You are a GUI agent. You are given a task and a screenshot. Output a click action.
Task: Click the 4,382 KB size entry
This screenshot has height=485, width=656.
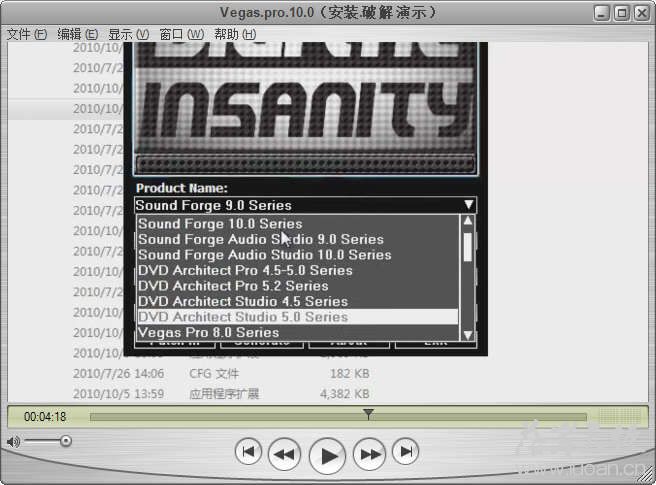coord(345,394)
